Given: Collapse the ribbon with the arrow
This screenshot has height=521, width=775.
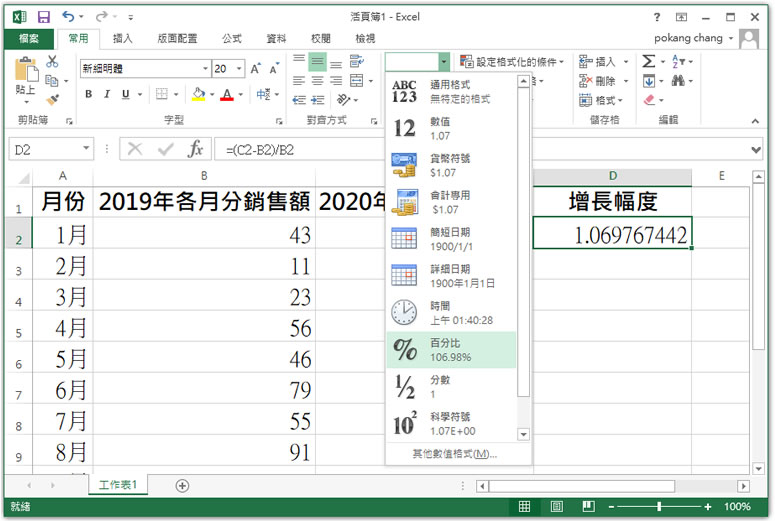Looking at the screenshot, I should [755, 121].
